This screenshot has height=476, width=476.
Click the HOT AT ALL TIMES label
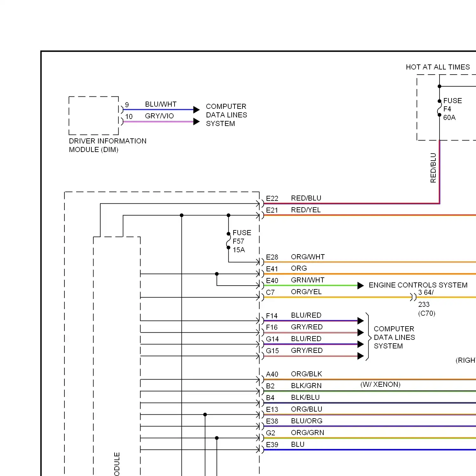click(438, 67)
